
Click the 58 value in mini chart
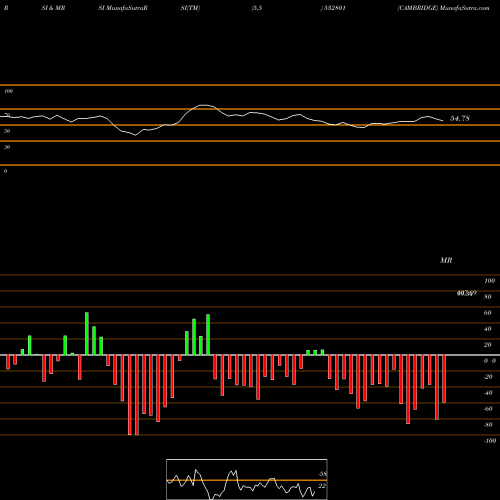[322, 474]
